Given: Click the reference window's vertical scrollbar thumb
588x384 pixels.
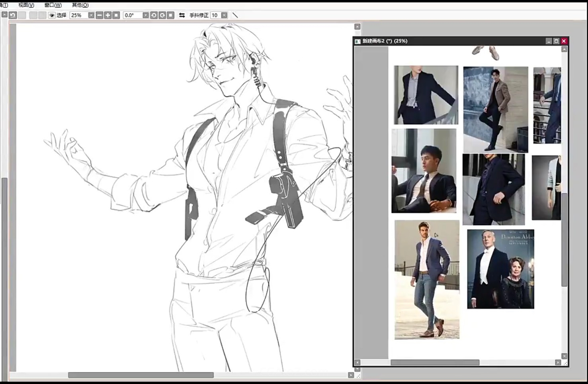Looking at the screenshot, I should coord(564,239).
